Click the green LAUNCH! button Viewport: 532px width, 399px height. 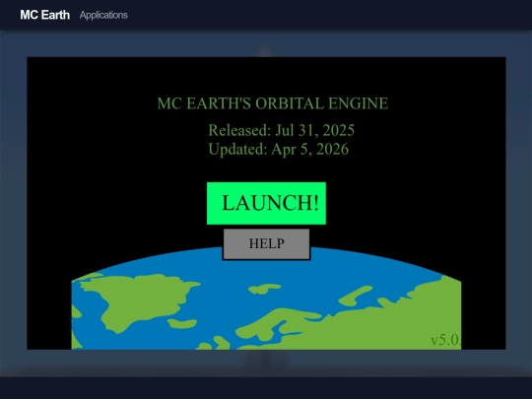pos(266,203)
